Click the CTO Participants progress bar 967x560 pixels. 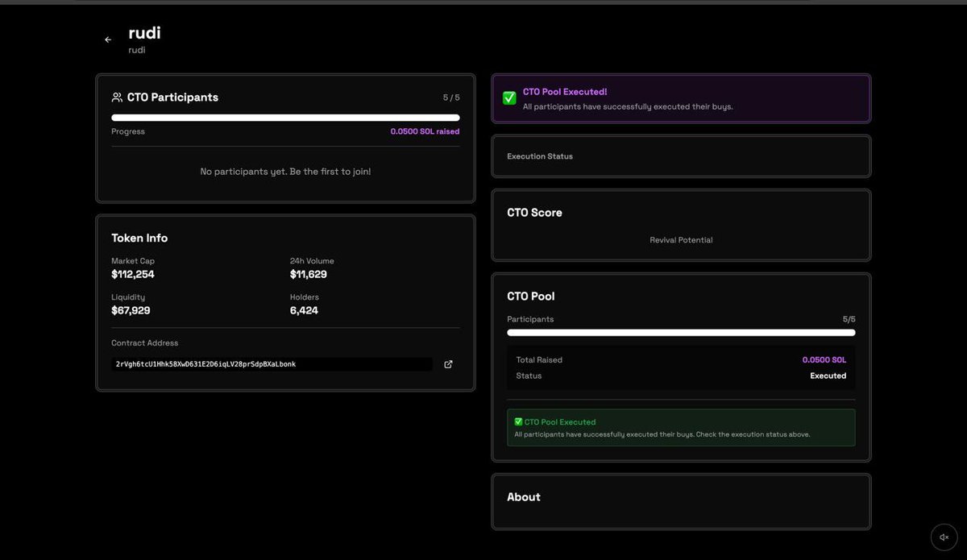click(x=285, y=117)
